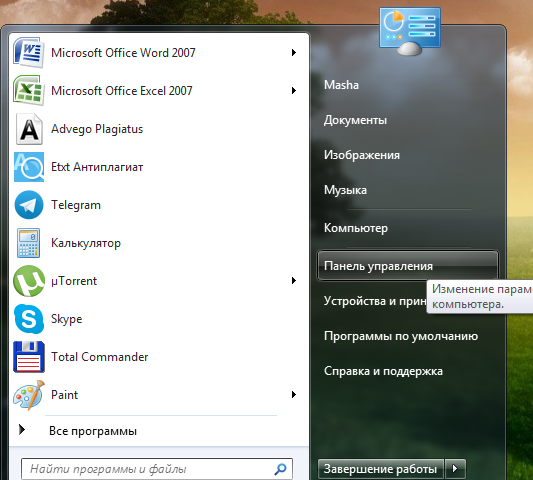Open Музыка library
Screen dimensions: 533x480
coord(345,190)
